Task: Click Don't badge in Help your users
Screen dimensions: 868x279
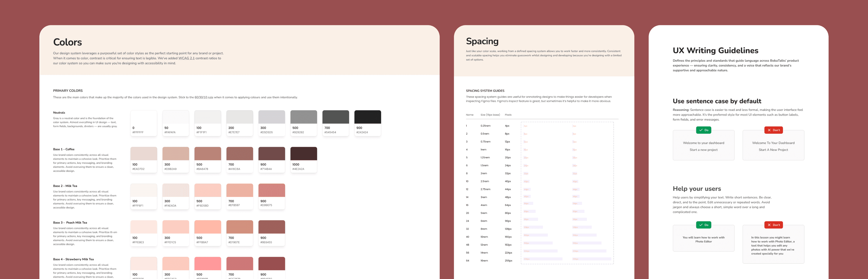Action: (773, 225)
